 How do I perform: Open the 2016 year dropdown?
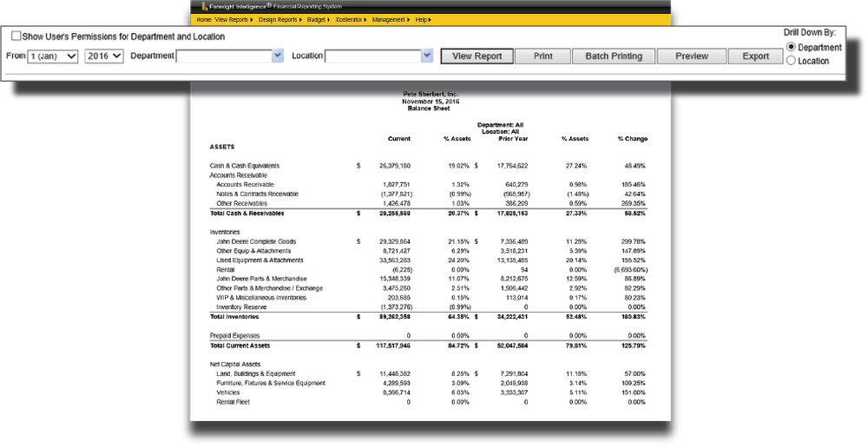pos(103,56)
